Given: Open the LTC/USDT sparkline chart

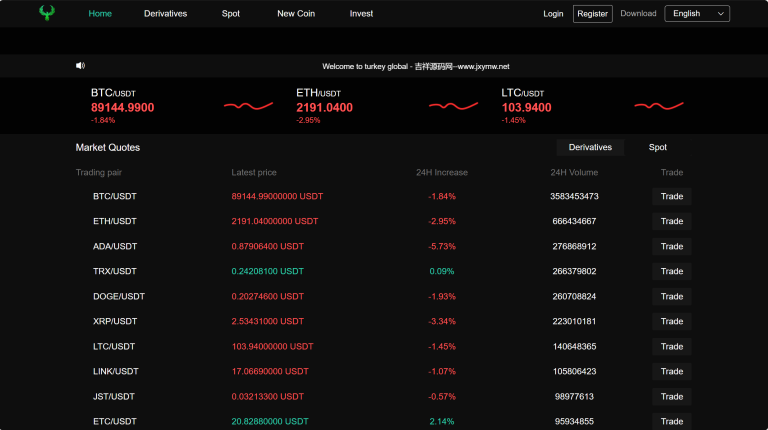Looking at the screenshot, I should [x=659, y=106].
